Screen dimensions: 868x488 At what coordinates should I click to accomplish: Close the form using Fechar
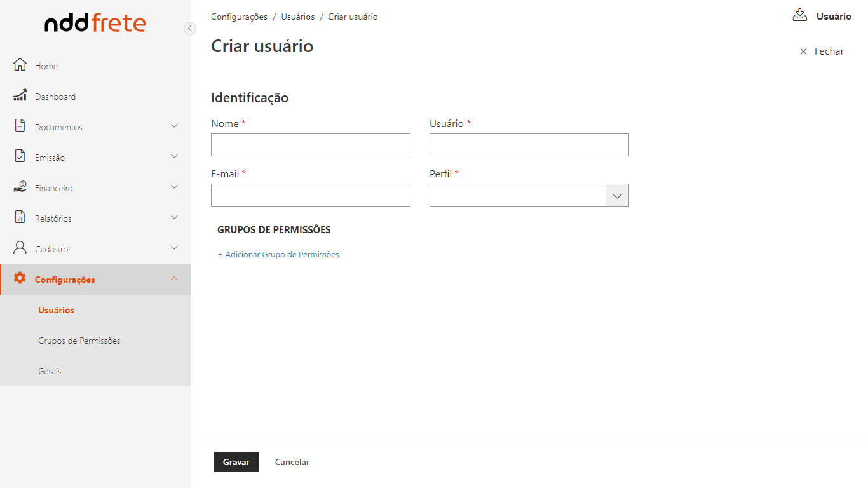point(822,51)
